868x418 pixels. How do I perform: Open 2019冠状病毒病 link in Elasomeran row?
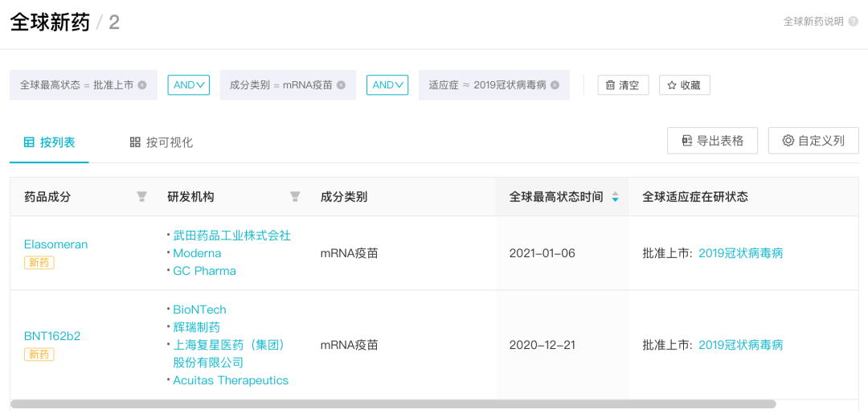point(741,253)
